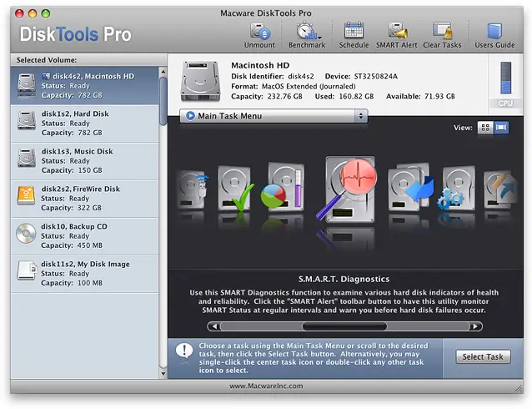Open the Users Guide book icon
Viewport: 532px width, 409px height.
pyautogui.click(x=494, y=31)
